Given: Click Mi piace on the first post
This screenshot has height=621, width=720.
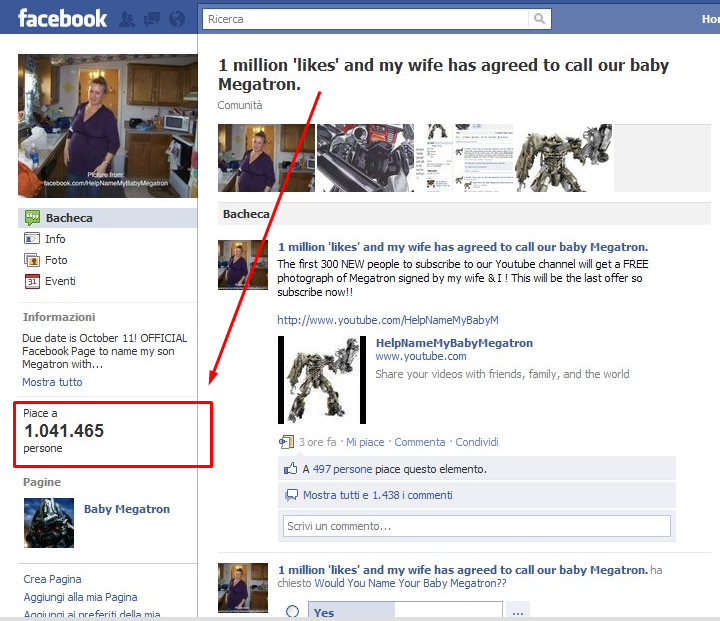Looking at the screenshot, I should coord(365,442).
